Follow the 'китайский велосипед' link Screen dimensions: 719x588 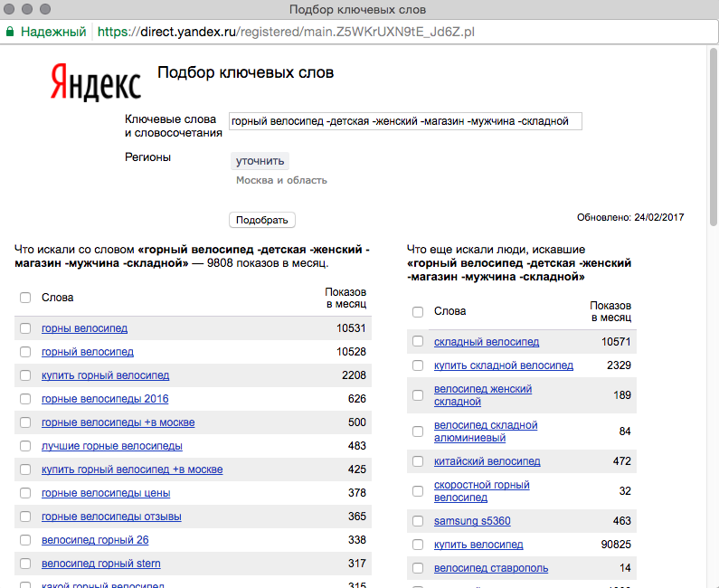487,461
